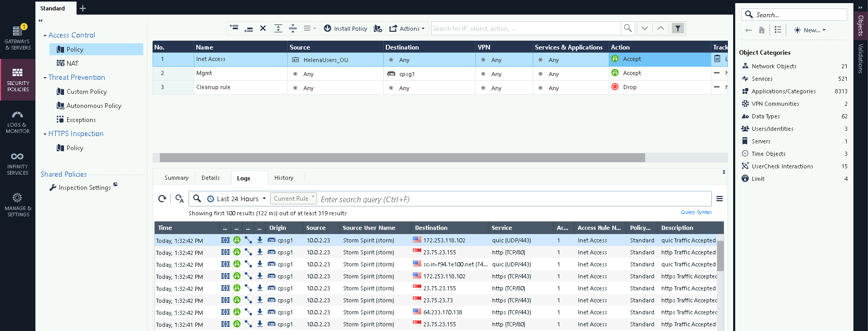This screenshot has height=331, width=868.
Task: Toggle the auto-refresh logs icon
Action: tap(180, 199)
